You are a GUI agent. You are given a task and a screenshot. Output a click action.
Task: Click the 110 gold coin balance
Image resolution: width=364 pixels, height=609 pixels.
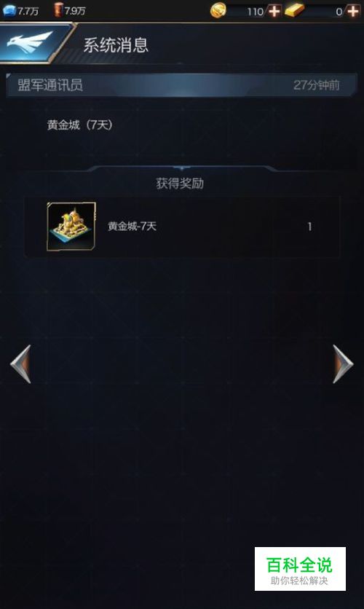pos(255,12)
